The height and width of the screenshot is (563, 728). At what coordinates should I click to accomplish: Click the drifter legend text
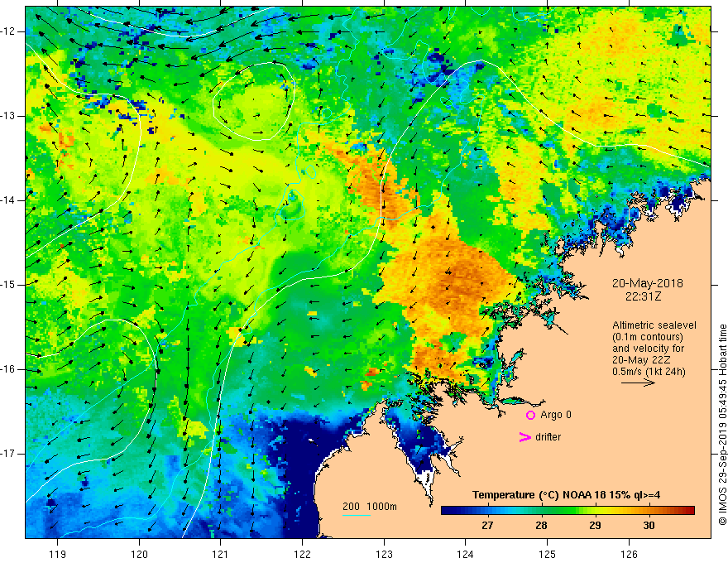point(548,437)
